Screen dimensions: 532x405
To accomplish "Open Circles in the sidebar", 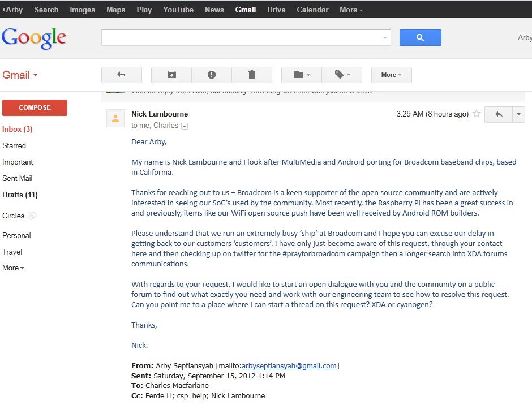I will pos(13,216).
